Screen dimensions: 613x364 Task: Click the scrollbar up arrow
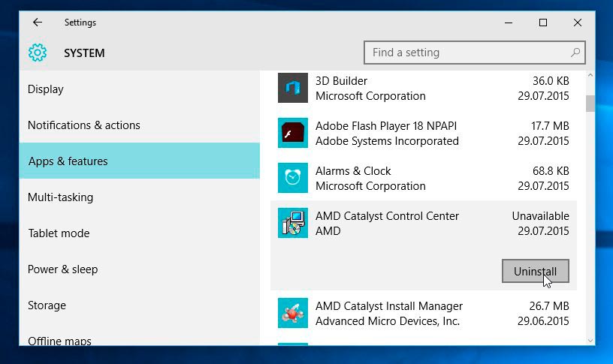590,75
